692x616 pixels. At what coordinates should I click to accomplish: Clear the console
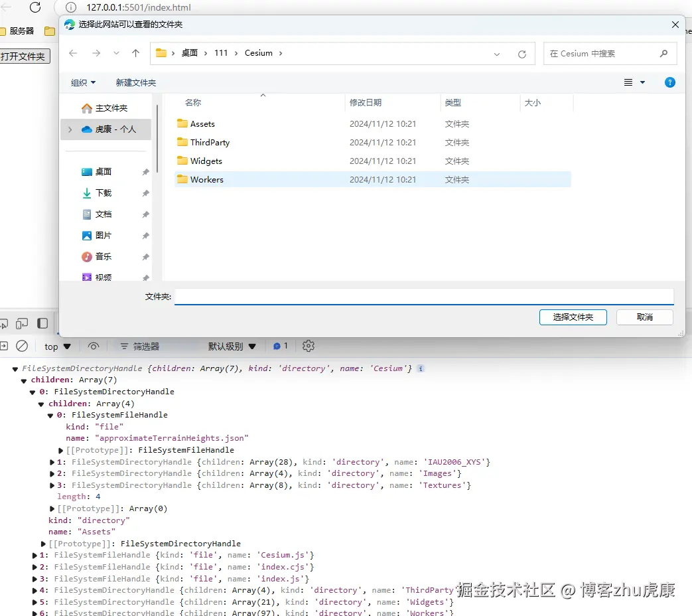22,346
